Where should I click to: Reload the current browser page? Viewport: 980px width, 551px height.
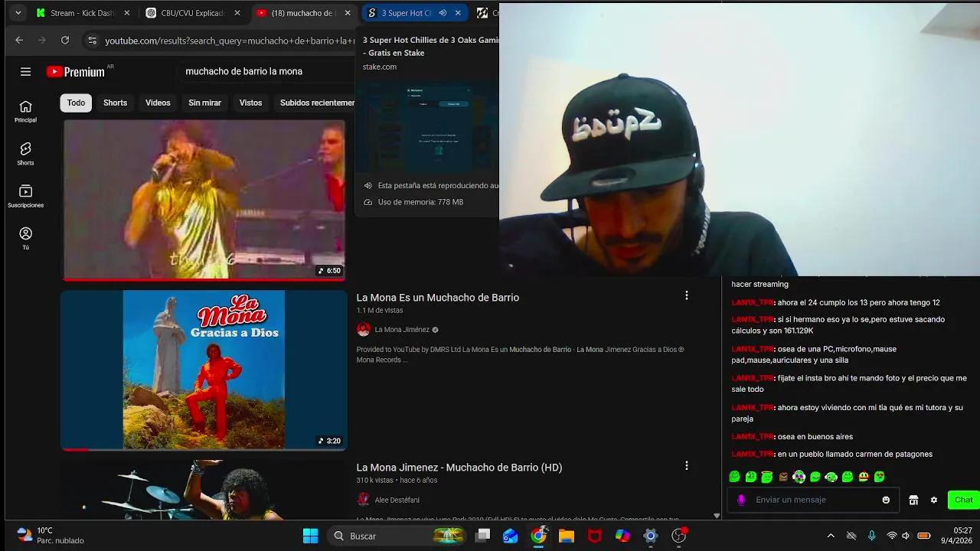point(65,41)
